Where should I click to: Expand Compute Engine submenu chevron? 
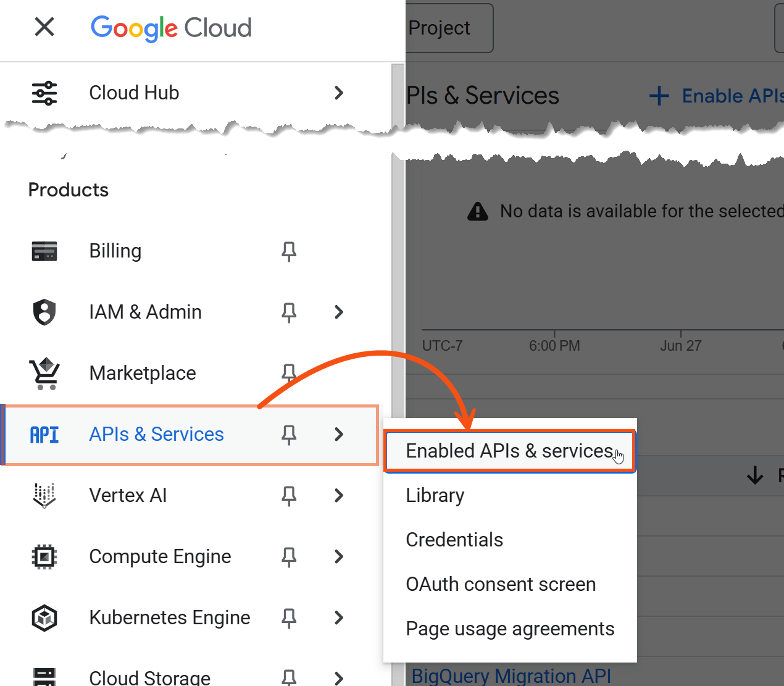[338, 556]
